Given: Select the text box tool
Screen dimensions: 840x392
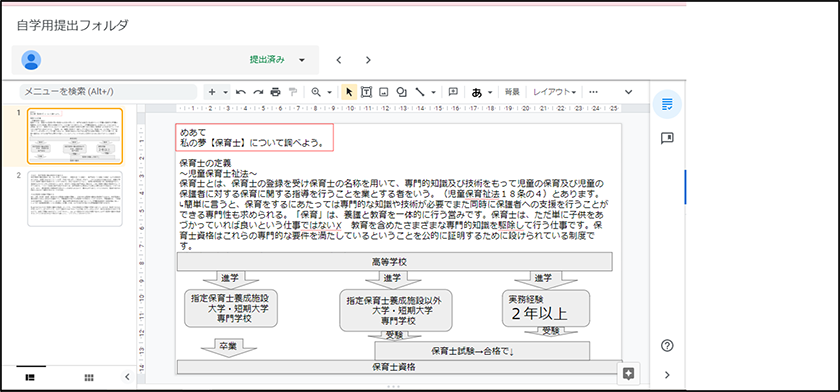Looking at the screenshot, I should click(x=366, y=92).
